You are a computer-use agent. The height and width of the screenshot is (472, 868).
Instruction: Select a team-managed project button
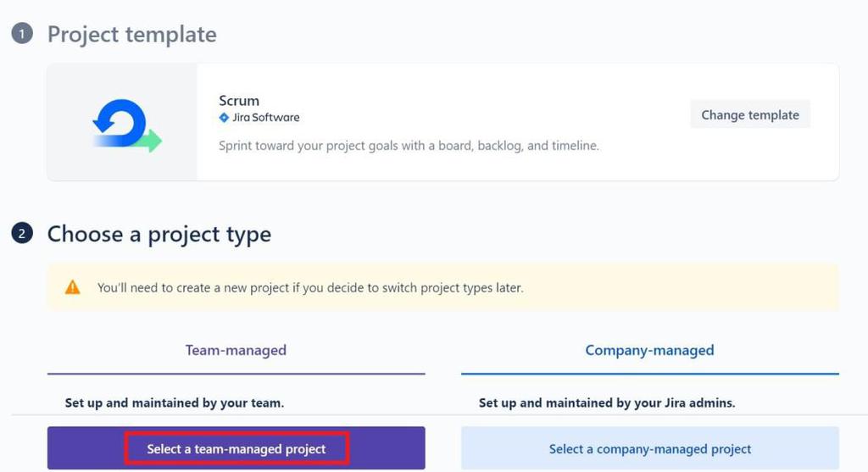[236, 448]
